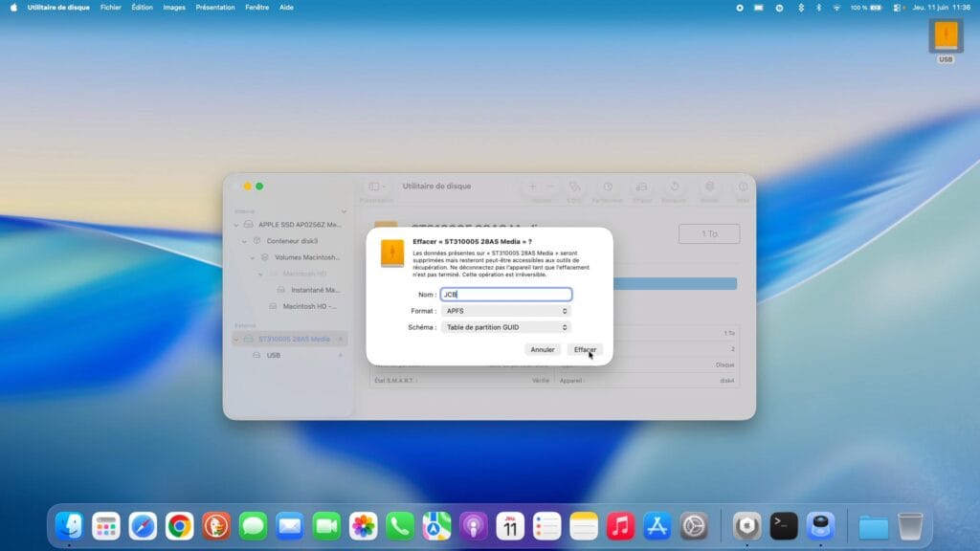980x551 pixels.
Task: Select the USB volume in sidebar
Action: pyautogui.click(x=289, y=356)
